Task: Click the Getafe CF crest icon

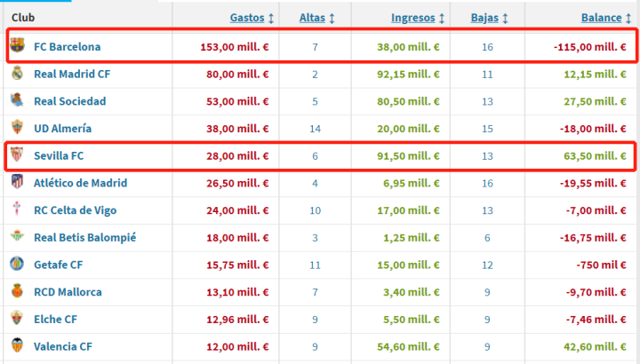Action: point(17,264)
